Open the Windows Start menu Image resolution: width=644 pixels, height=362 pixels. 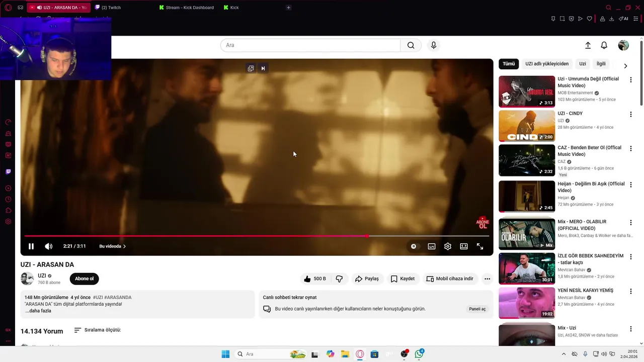[225, 354]
